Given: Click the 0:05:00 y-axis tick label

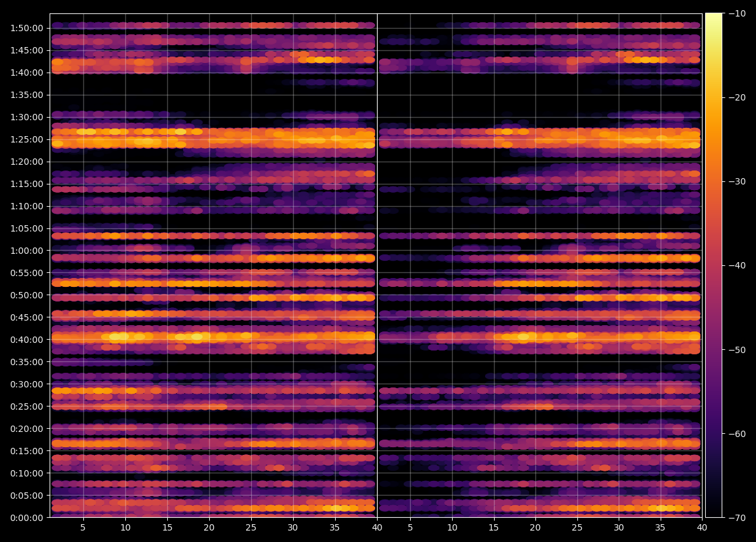Looking at the screenshot, I should (27, 496).
